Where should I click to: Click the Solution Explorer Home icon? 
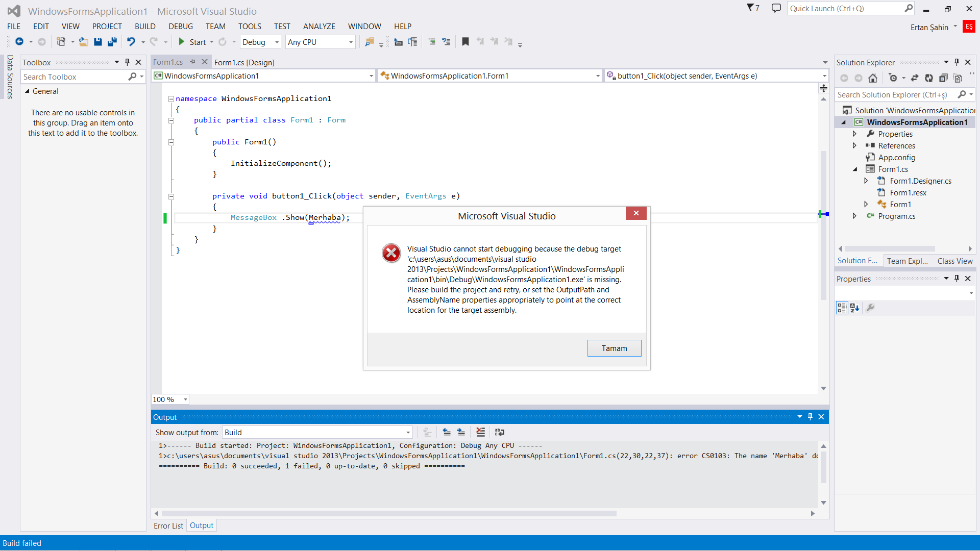point(873,78)
